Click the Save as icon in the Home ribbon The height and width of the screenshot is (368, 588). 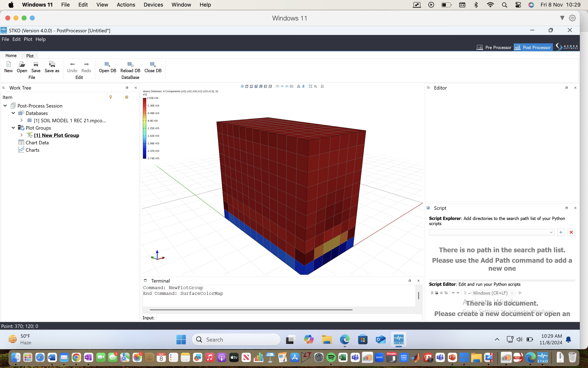52,64
